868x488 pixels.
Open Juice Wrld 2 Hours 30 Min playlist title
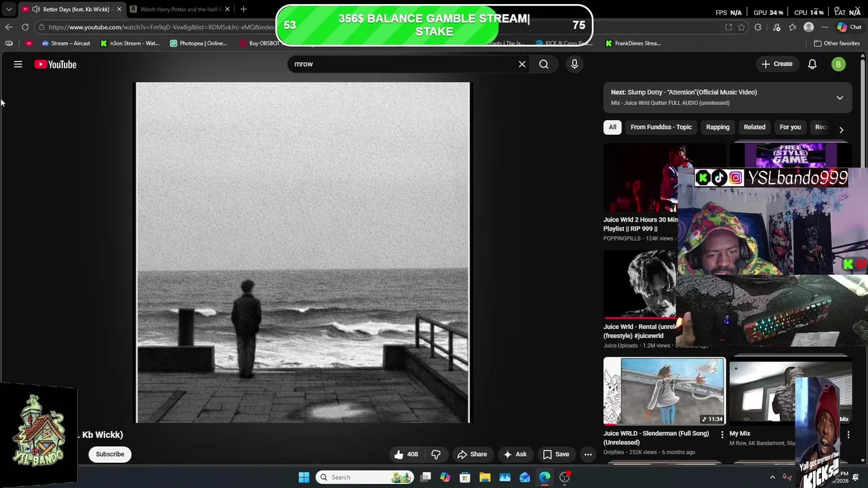[641, 224]
